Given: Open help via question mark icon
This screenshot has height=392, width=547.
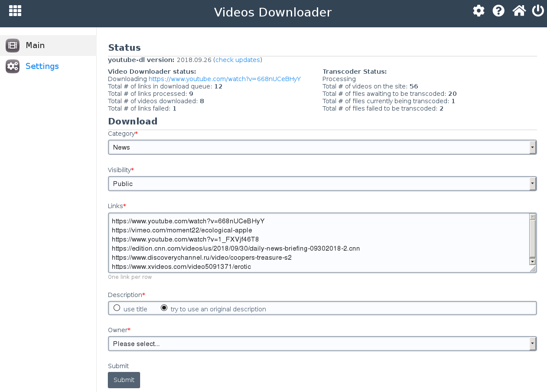Looking at the screenshot, I should 498,11.
